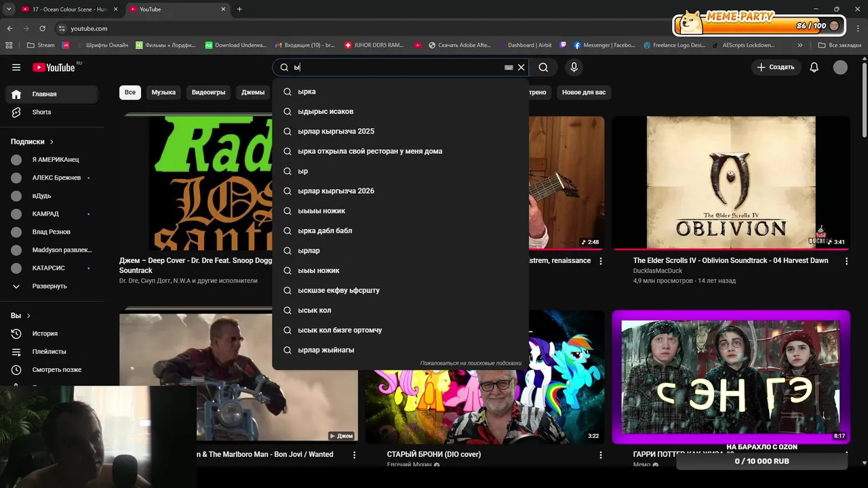Choose suggestion ырка
Screen dimensions: 868x488
point(400,91)
